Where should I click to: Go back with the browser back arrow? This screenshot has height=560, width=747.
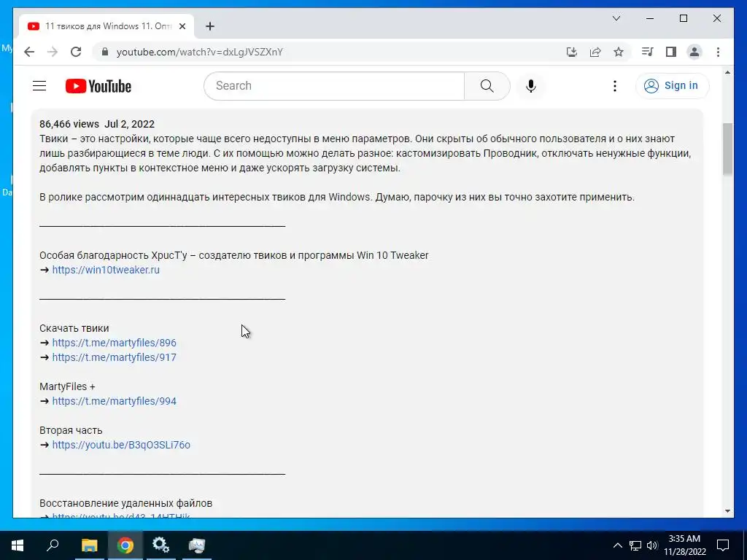tap(29, 52)
